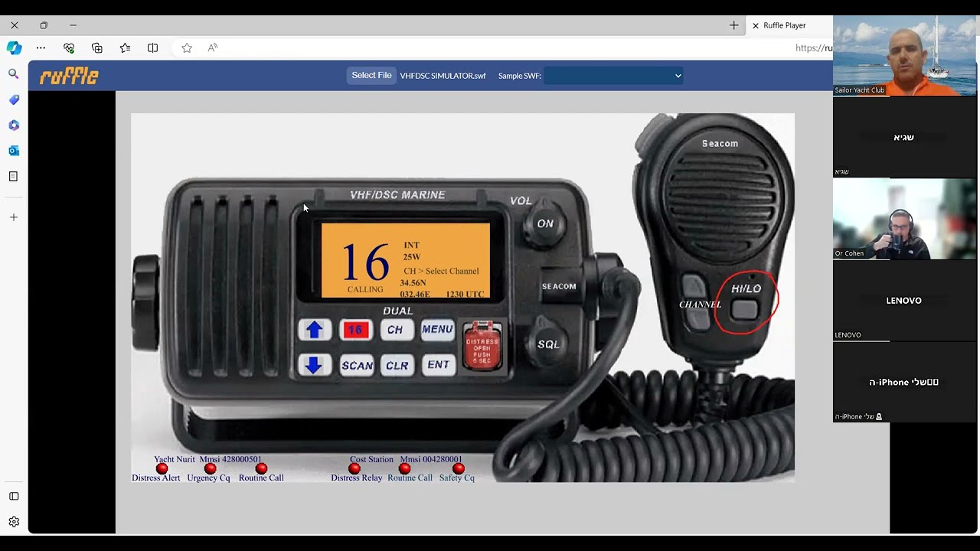Open the Microsoft 365 sidebar icon
Viewport: 980px width, 551px height.
click(14, 125)
